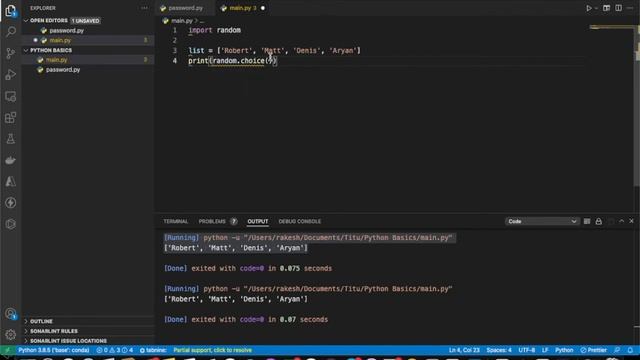640x360 pixels.
Task: Select the OUTPUT panel tab
Action: [258, 221]
